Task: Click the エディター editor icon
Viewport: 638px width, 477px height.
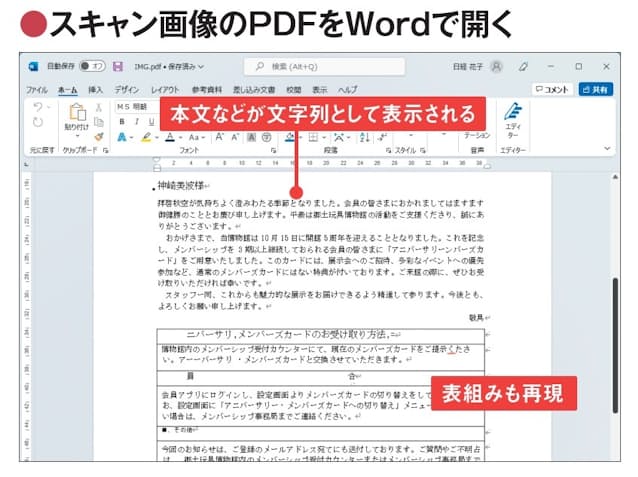Action: click(513, 111)
